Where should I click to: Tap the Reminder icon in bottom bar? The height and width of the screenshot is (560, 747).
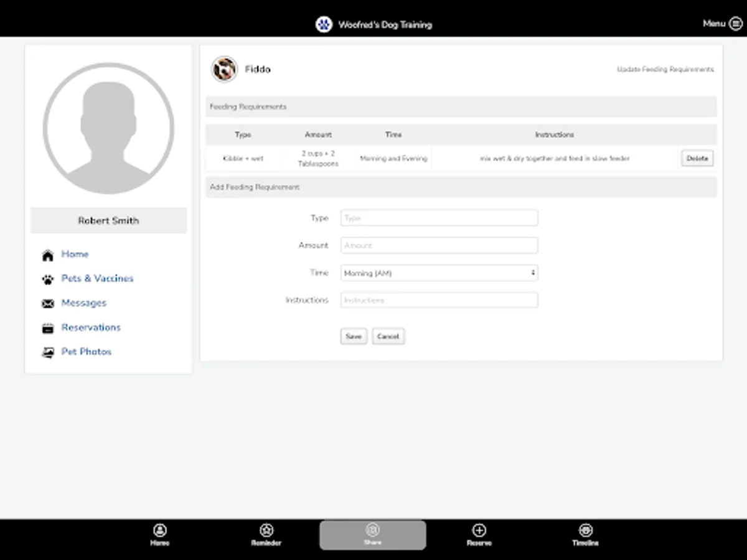(x=266, y=530)
